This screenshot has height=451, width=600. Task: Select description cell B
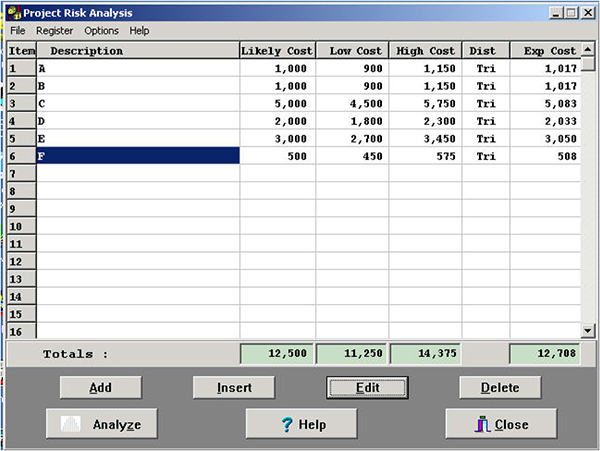point(138,86)
